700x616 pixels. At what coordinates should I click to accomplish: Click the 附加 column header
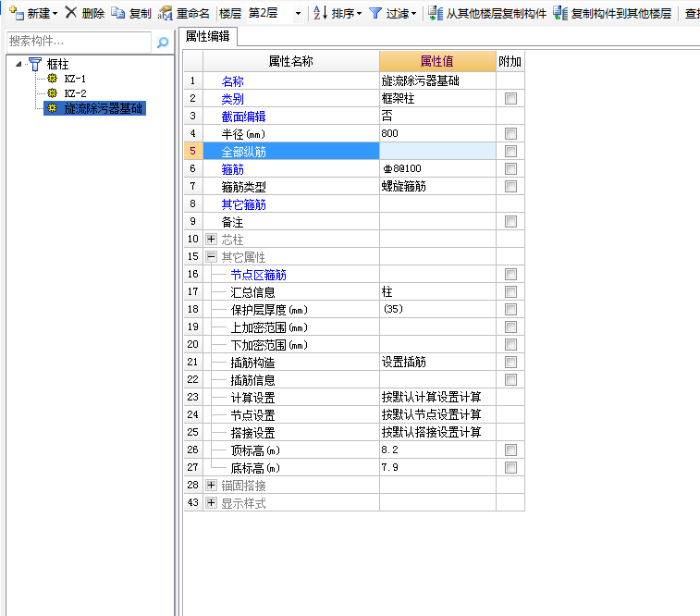pos(510,61)
